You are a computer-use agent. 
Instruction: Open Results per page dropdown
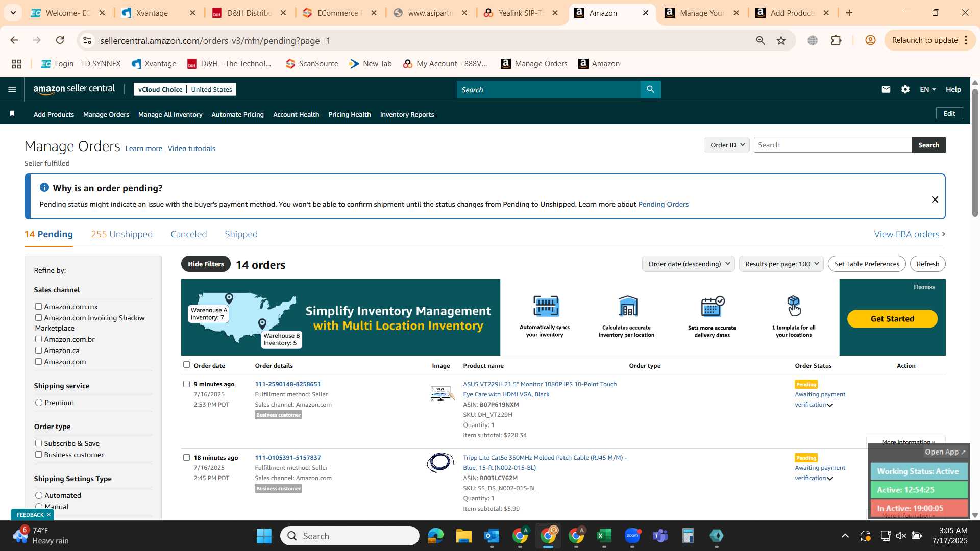point(781,264)
